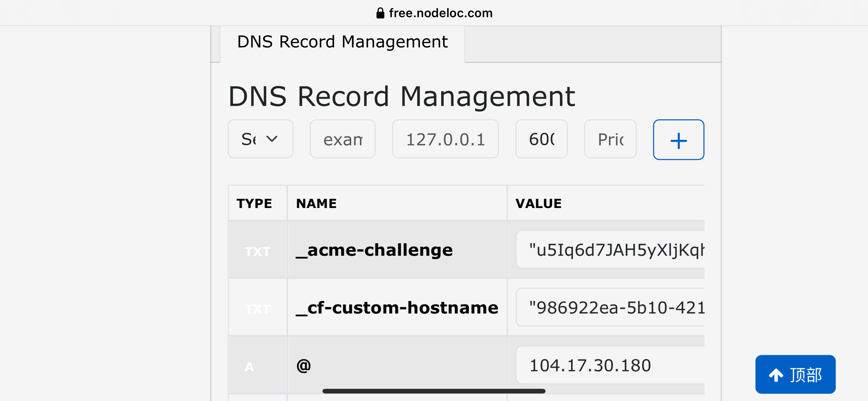Select the _acme-challenge name cell
The width and height of the screenshot is (868, 401).
pos(397,250)
